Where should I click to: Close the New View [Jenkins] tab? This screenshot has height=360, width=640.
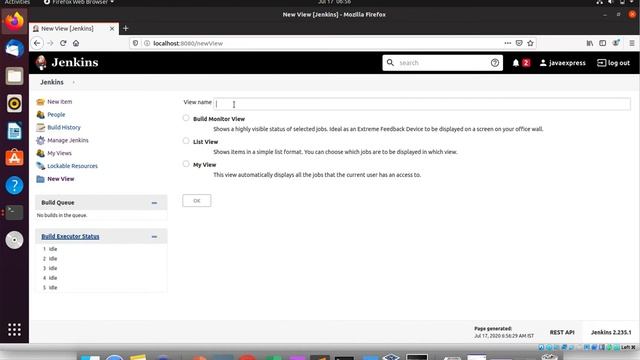112,29
